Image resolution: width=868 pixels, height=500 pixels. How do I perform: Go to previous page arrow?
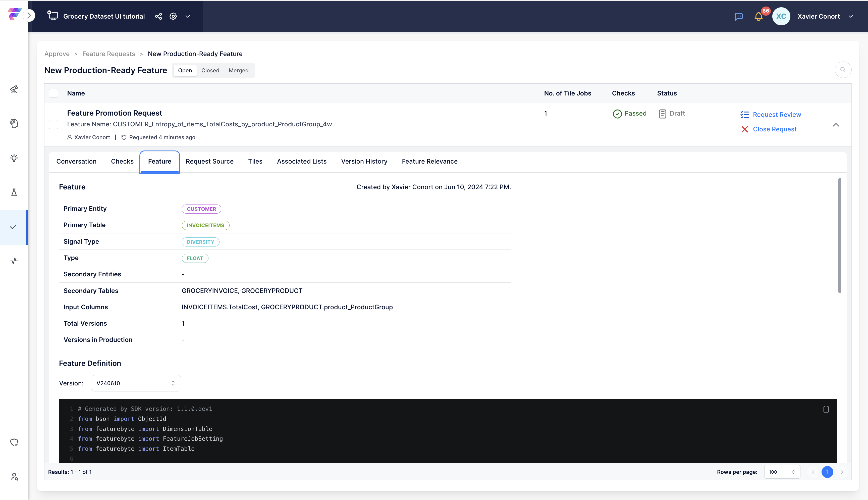[813, 472]
